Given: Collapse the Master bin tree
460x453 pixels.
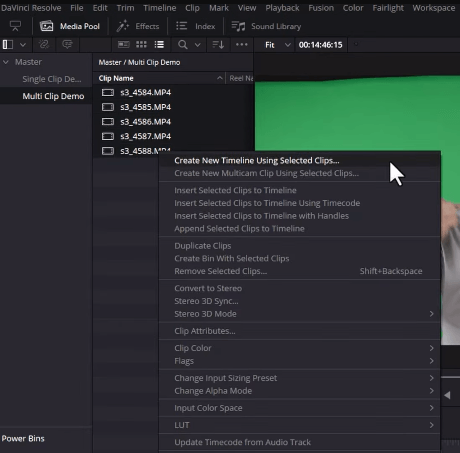Looking at the screenshot, I should tap(6, 62).
